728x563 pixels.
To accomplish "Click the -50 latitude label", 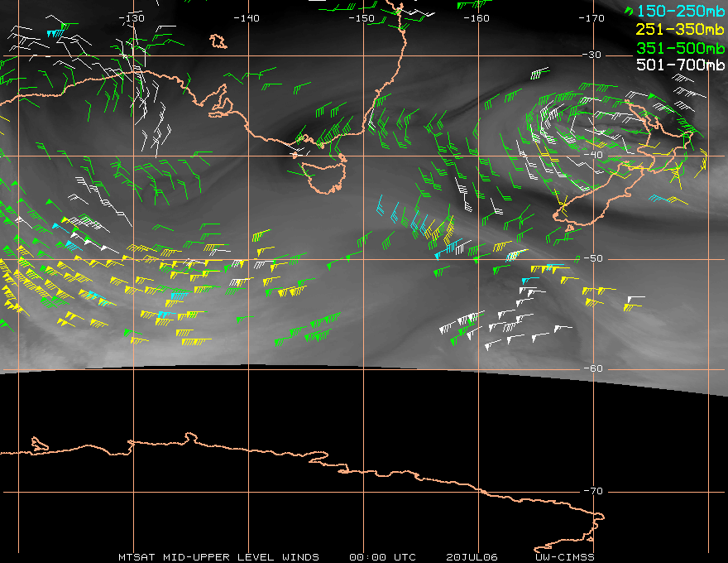I will pos(593,258).
